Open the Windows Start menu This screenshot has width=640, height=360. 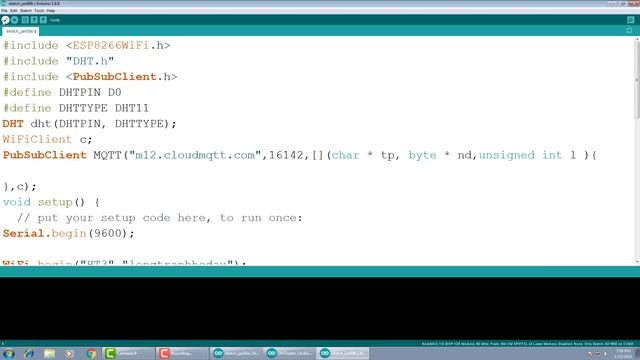(x=8, y=353)
